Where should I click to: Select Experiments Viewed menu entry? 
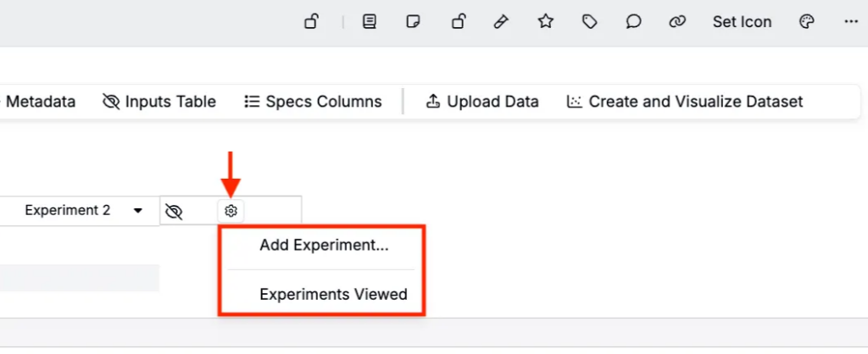click(x=333, y=295)
